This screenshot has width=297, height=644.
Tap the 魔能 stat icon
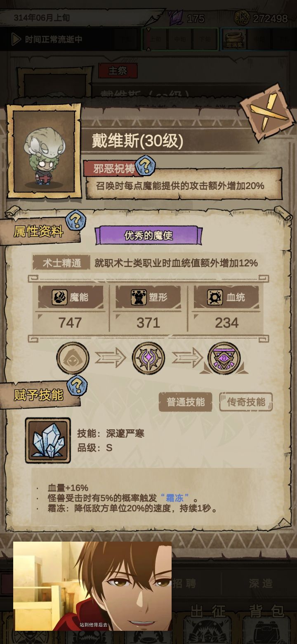coord(59,297)
